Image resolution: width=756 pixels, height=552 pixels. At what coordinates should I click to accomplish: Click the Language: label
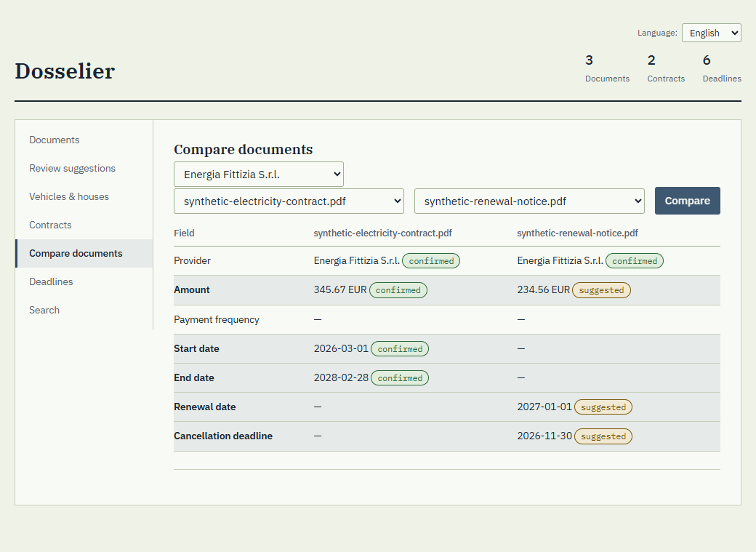coord(657,33)
